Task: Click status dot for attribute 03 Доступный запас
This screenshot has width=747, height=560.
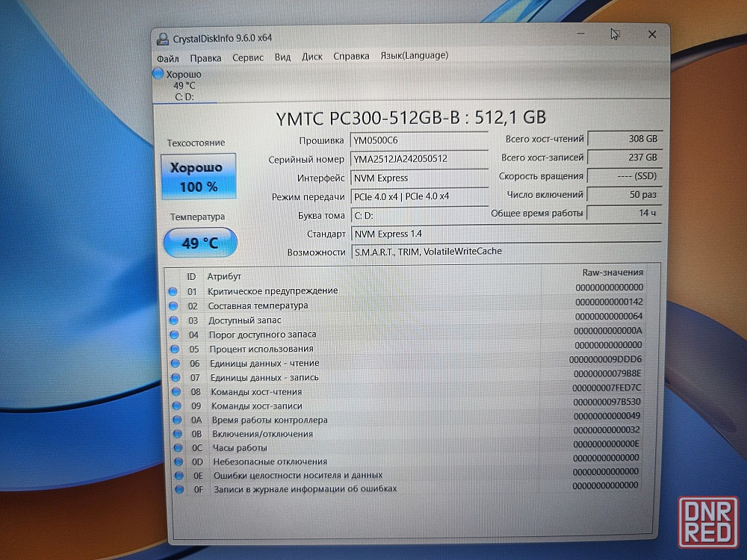Action: point(174,320)
